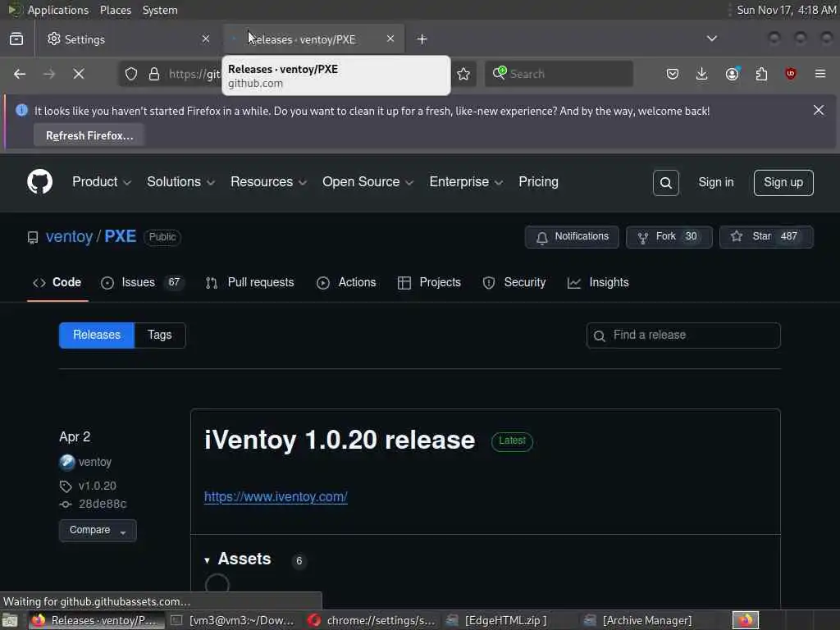
Task: Expand Open Source navigation menu
Action: pos(367,182)
